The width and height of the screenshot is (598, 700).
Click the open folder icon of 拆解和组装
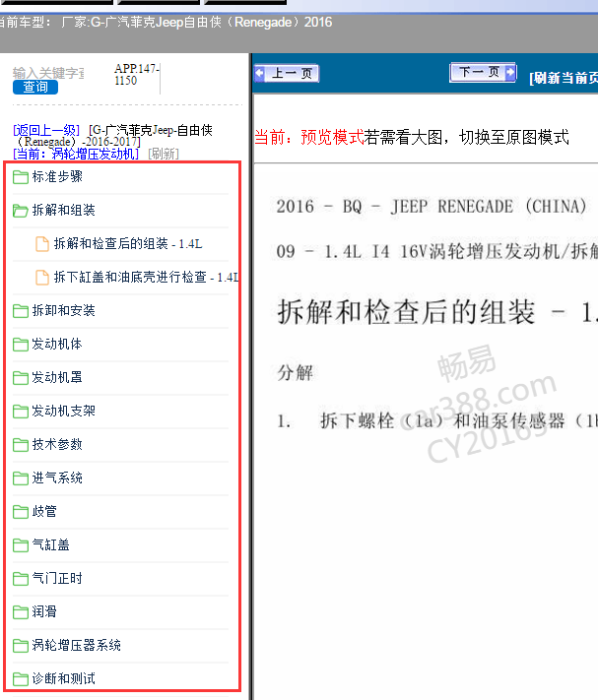pos(20,211)
